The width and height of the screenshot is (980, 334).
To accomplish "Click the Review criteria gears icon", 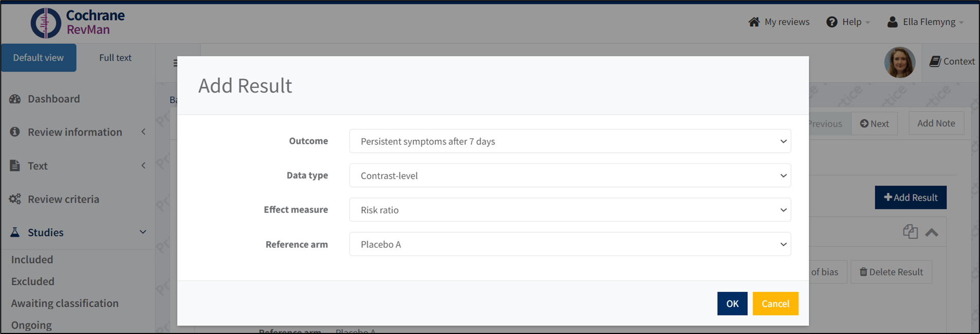I will pyautogui.click(x=15, y=199).
